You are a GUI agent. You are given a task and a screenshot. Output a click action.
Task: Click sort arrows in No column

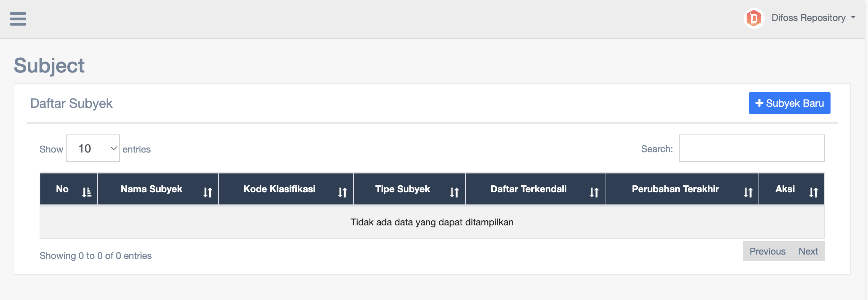tap(86, 192)
